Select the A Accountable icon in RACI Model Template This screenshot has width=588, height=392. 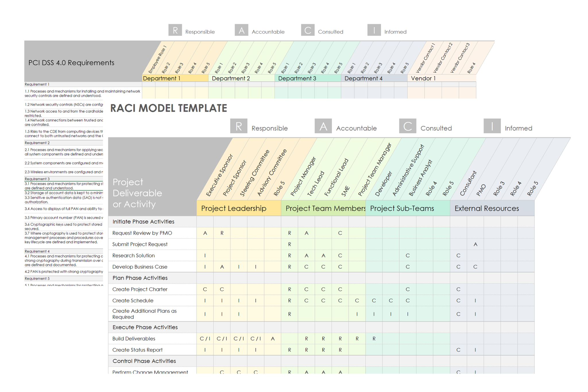point(323,126)
